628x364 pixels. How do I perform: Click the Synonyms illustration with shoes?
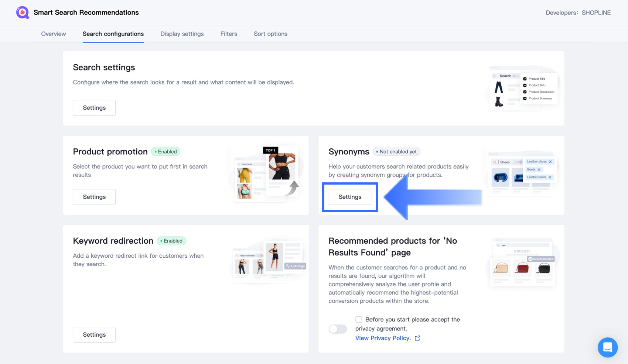pos(522,173)
